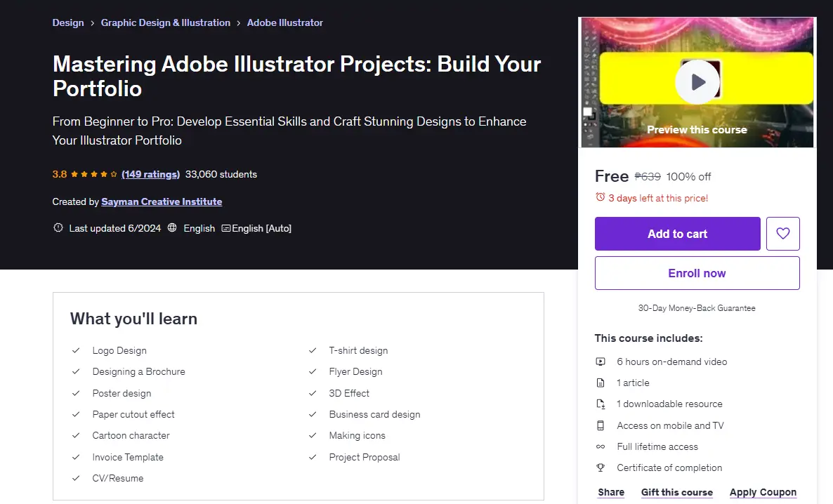Visit Sayman Creative Institute instructor page
Viewport: 833px width, 504px height.
(162, 202)
